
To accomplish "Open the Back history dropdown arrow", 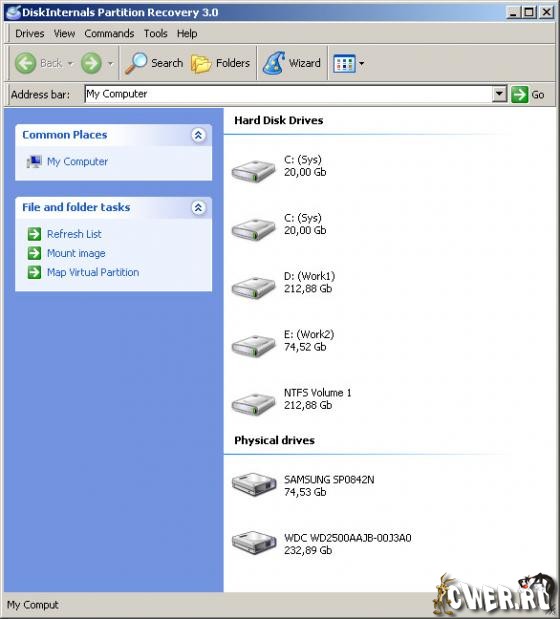I will [70, 63].
